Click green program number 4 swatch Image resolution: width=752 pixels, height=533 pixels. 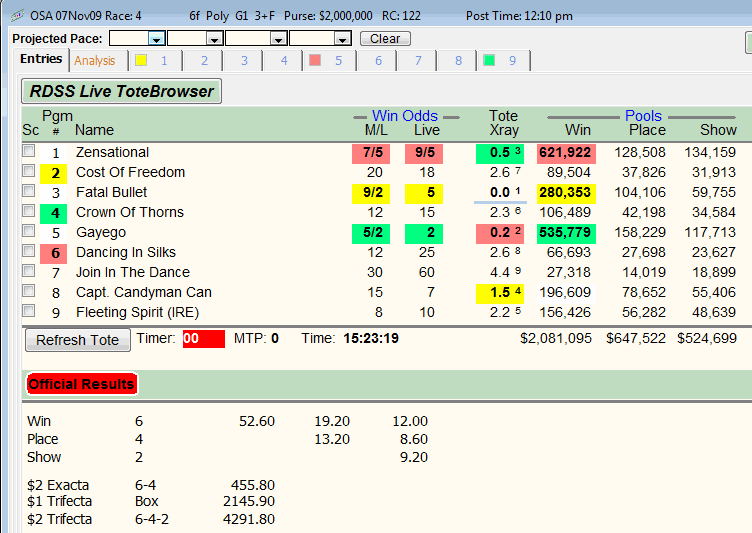click(54, 213)
